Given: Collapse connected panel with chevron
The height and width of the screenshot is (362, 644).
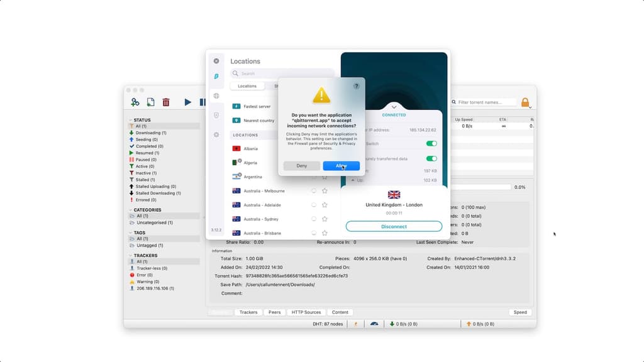Looking at the screenshot, I should pyautogui.click(x=394, y=107).
